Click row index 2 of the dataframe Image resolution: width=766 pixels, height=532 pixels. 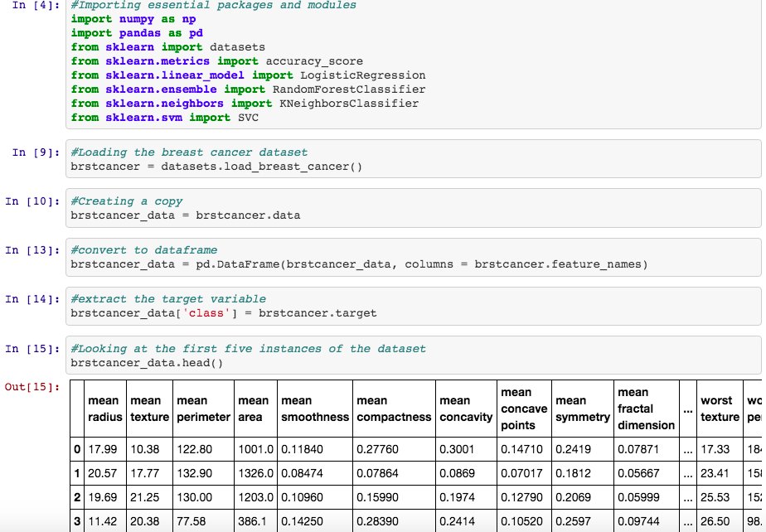point(77,497)
